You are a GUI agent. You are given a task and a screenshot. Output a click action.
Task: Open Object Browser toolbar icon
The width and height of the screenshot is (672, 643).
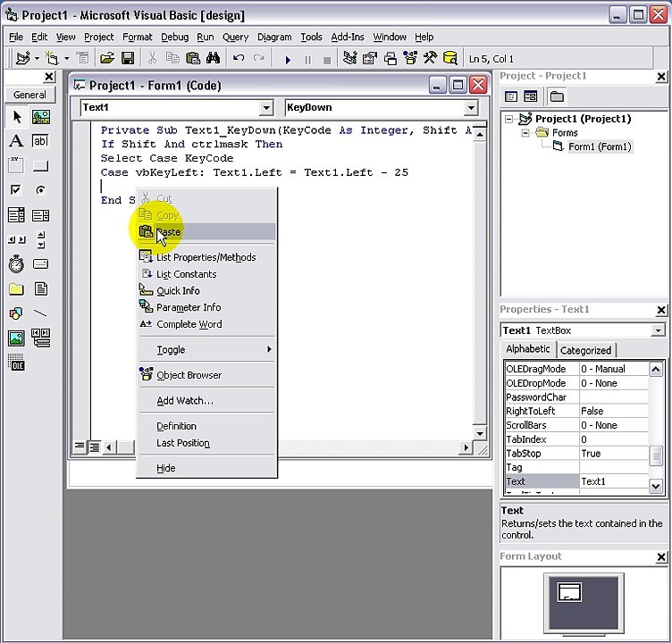coord(410,58)
